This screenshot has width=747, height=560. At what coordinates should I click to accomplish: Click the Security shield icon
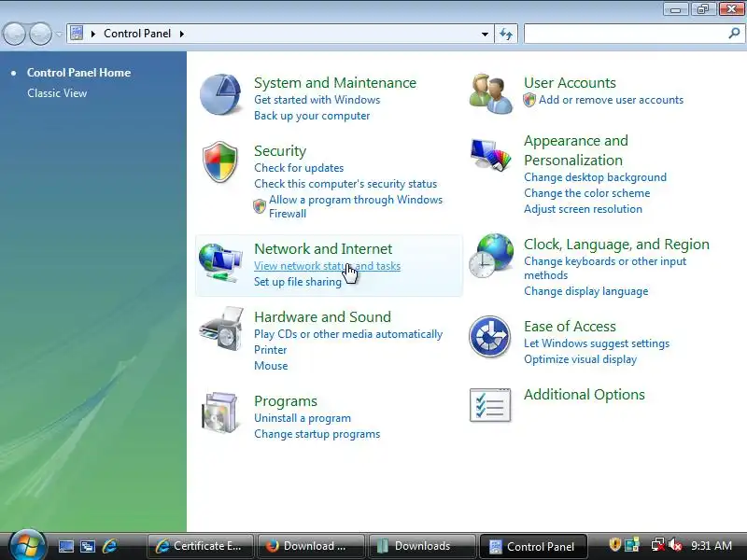(x=219, y=161)
